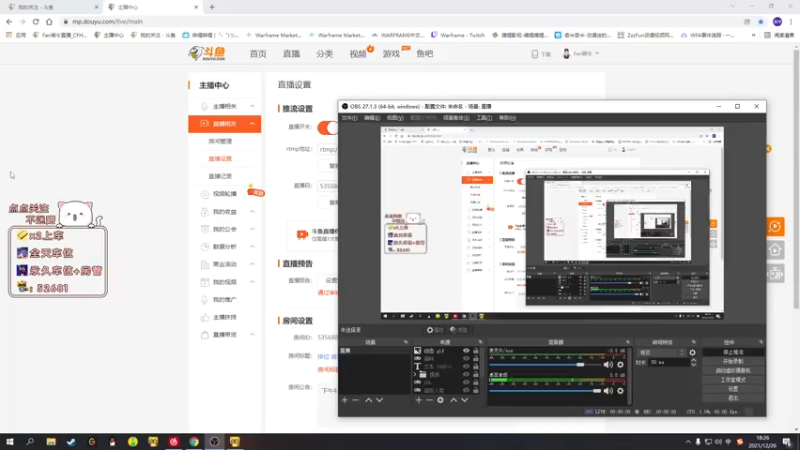
Task: Open File Explorer from the taskbar
Action: [x=51, y=442]
